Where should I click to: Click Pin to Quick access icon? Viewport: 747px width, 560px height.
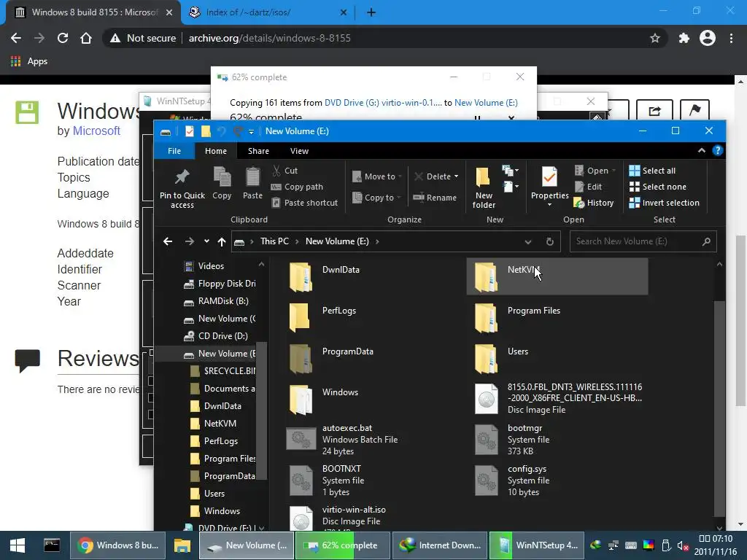click(x=182, y=187)
